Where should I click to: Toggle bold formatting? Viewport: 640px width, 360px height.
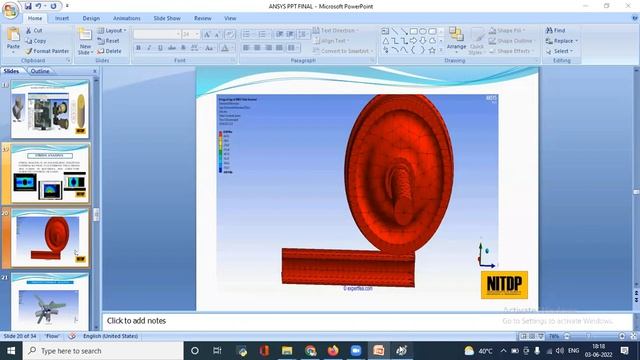click(x=138, y=48)
